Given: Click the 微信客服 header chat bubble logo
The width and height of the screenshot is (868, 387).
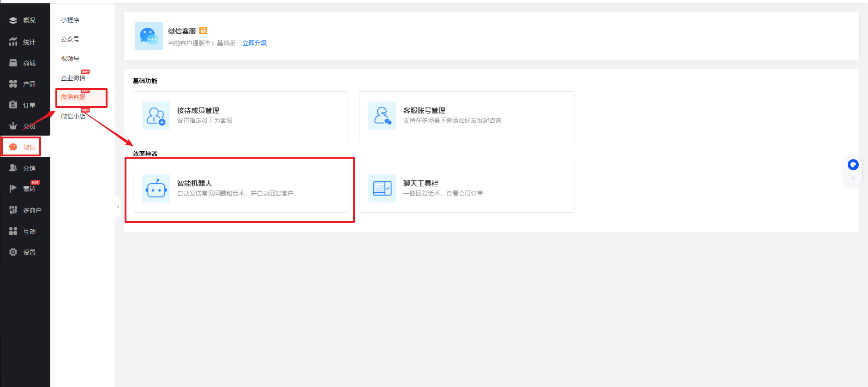Looking at the screenshot, I should [x=149, y=36].
